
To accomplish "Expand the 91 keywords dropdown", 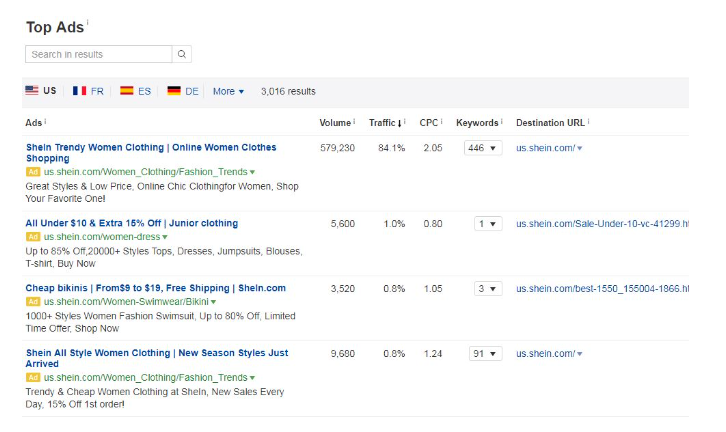I will pos(485,353).
